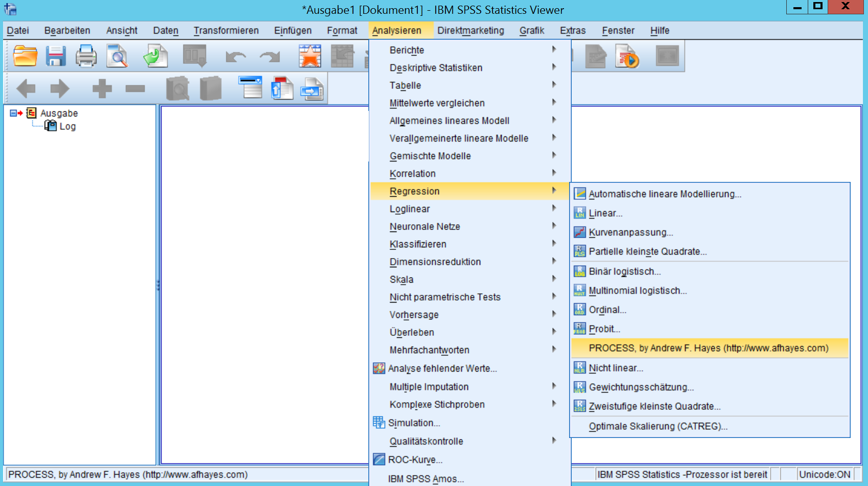
Task: Expand the Berichte submenu
Action: tap(470, 50)
